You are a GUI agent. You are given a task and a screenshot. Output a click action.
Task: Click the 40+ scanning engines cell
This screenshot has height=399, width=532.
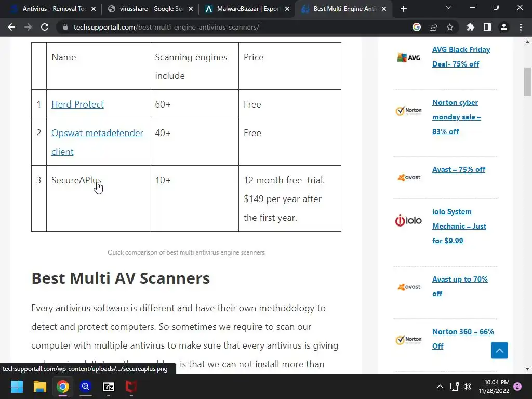pyautogui.click(x=194, y=142)
